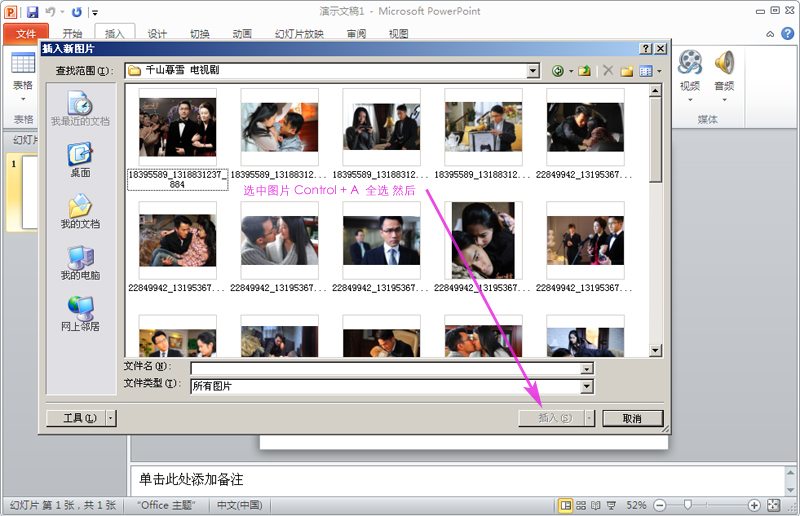The width and height of the screenshot is (800, 516).
Task: Switch to Design (设计) ribbon tab
Action: [158, 33]
